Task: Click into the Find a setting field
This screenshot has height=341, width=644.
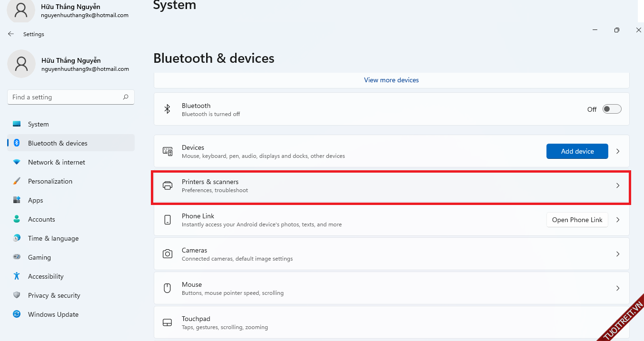Action: (x=64, y=97)
